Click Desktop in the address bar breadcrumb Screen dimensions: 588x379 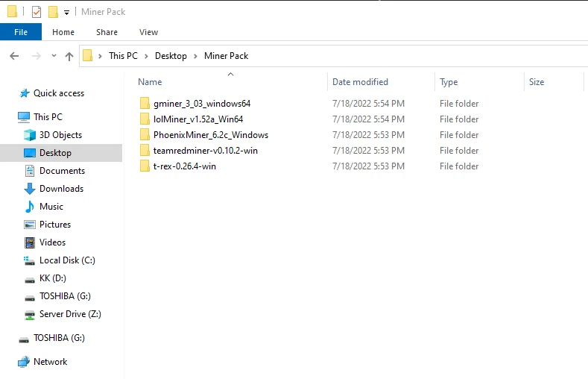pos(171,56)
